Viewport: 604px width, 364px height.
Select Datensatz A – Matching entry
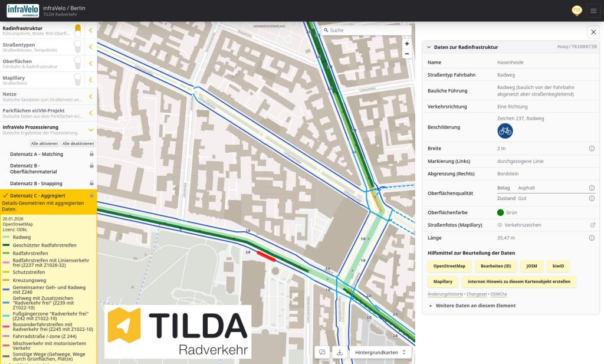click(37, 154)
